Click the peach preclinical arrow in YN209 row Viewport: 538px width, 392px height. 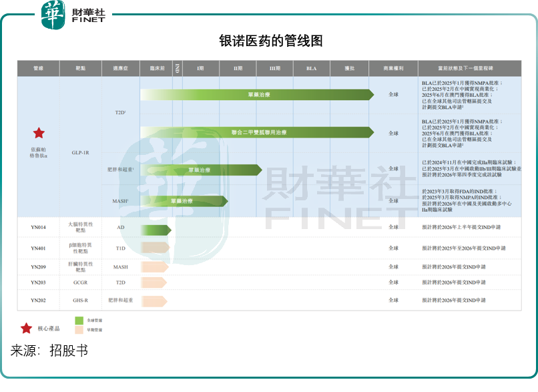[154, 266]
